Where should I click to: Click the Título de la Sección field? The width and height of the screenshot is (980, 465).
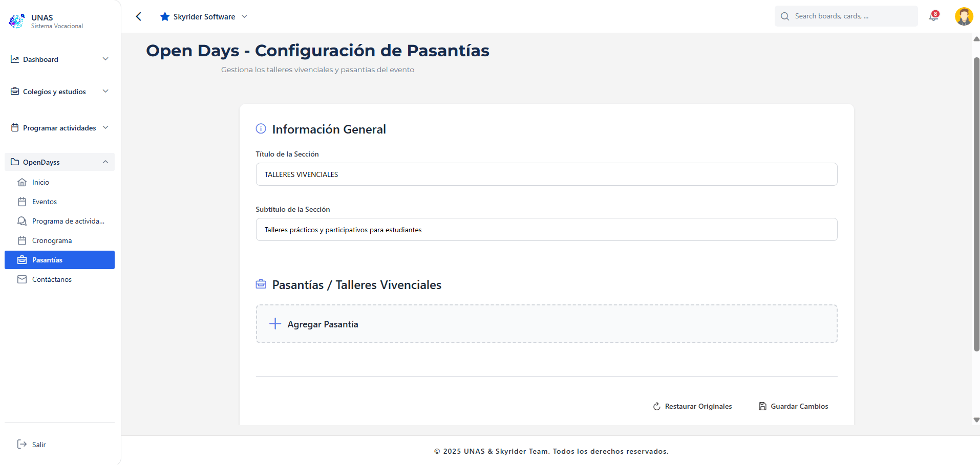coord(546,174)
